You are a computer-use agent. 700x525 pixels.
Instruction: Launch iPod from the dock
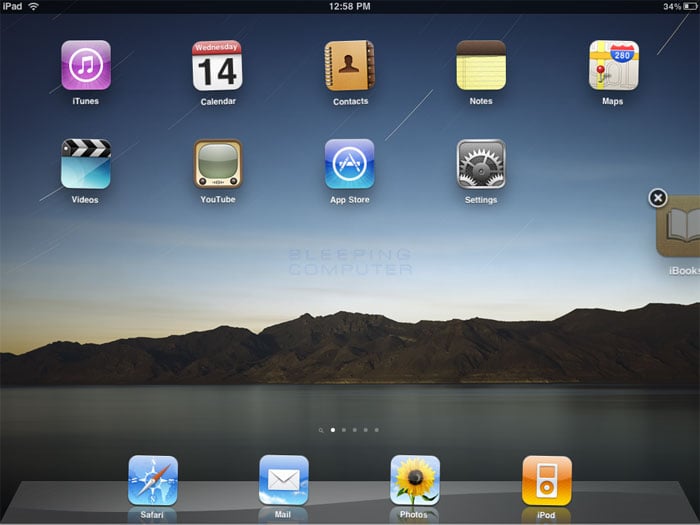(x=546, y=481)
